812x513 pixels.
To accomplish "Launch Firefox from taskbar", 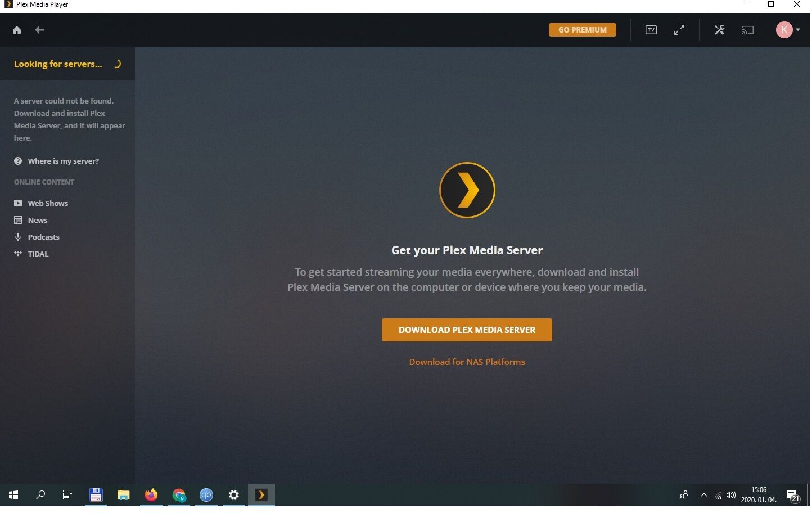I will [151, 496].
